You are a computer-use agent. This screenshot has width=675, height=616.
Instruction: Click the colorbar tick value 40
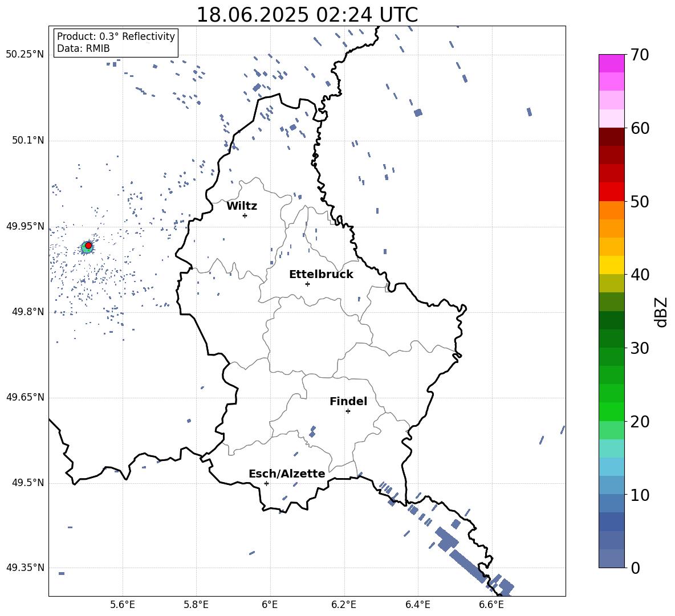pos(640,275)
